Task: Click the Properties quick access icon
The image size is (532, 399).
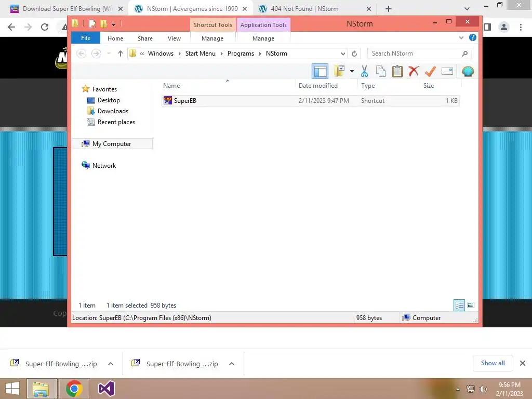Action: click(x=92, y=23)
